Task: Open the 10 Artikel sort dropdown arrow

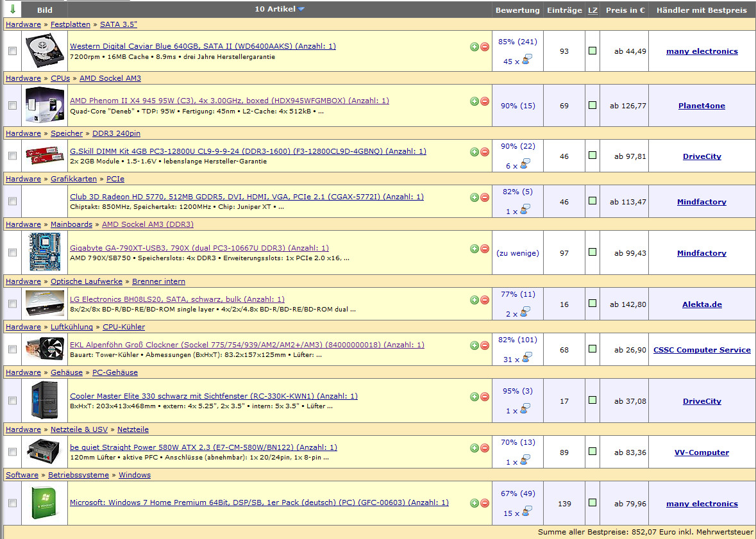Action: (x=301, y=9)
